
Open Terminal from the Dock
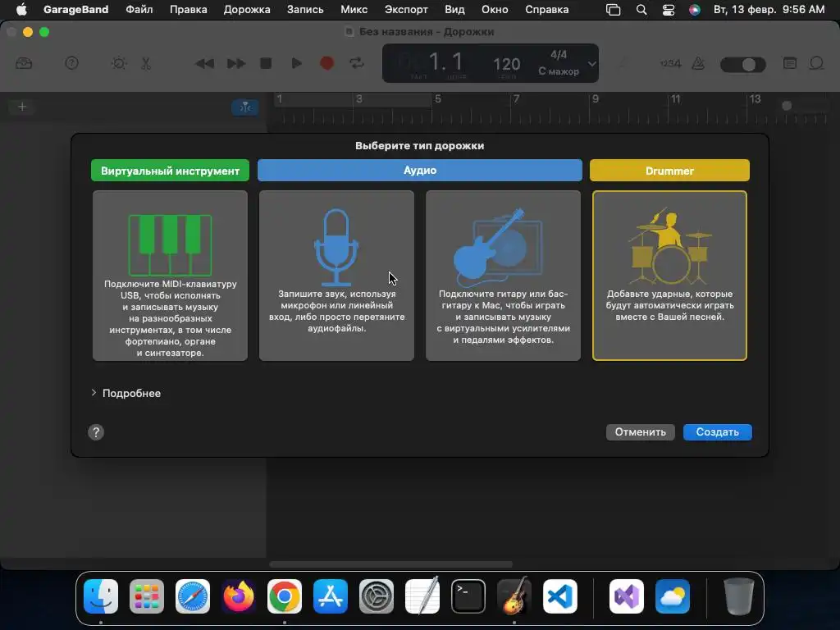pyautogui.click(x=468, y=596)
